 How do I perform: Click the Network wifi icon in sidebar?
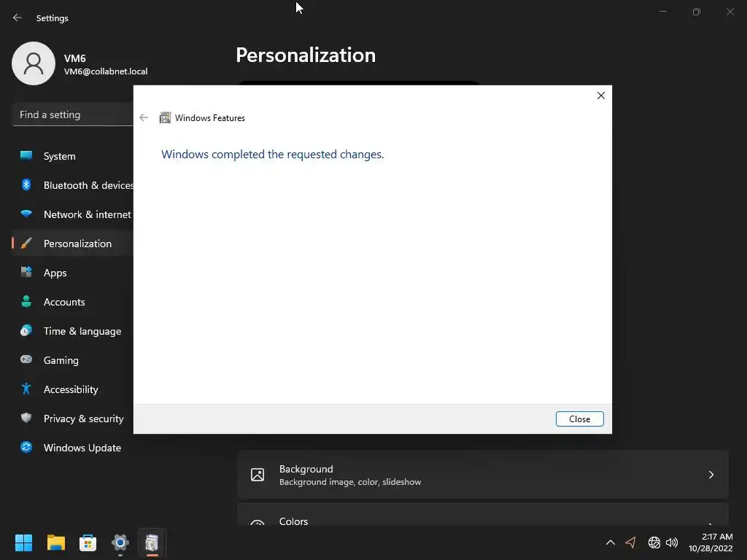tap(26, 214)
